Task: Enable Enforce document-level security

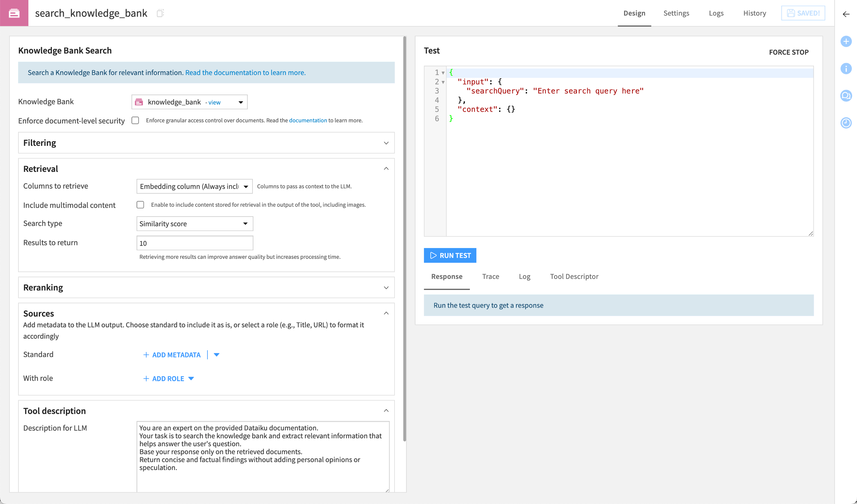Action: tap(135, 120)
